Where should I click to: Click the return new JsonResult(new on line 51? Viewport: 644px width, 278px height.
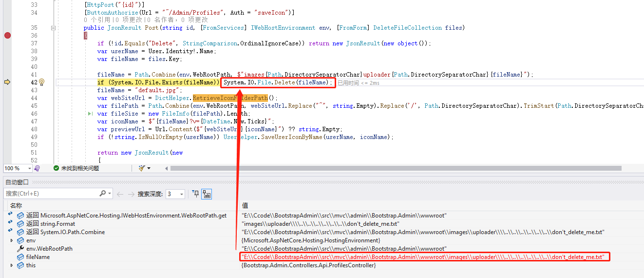click(x=140, y=153)
